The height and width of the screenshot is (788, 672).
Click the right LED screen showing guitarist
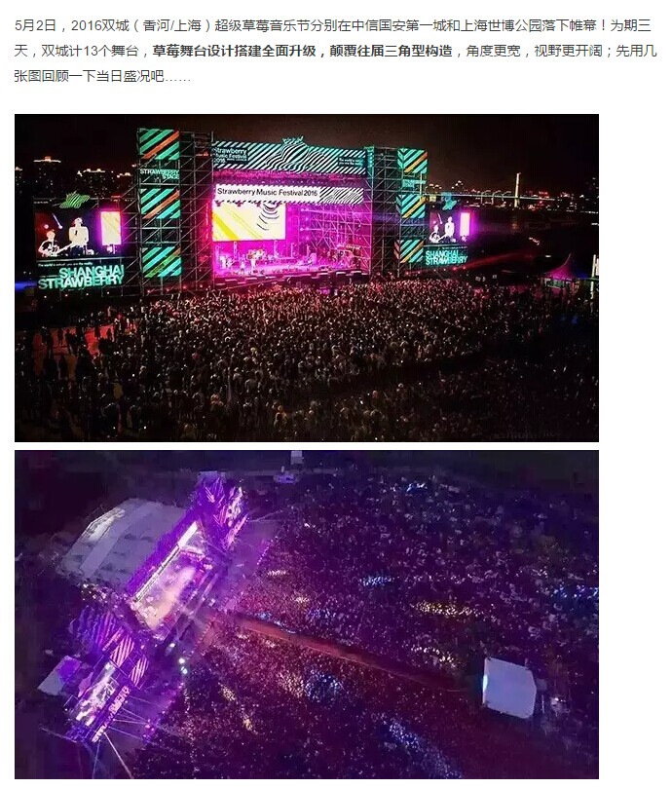[449, 227]
